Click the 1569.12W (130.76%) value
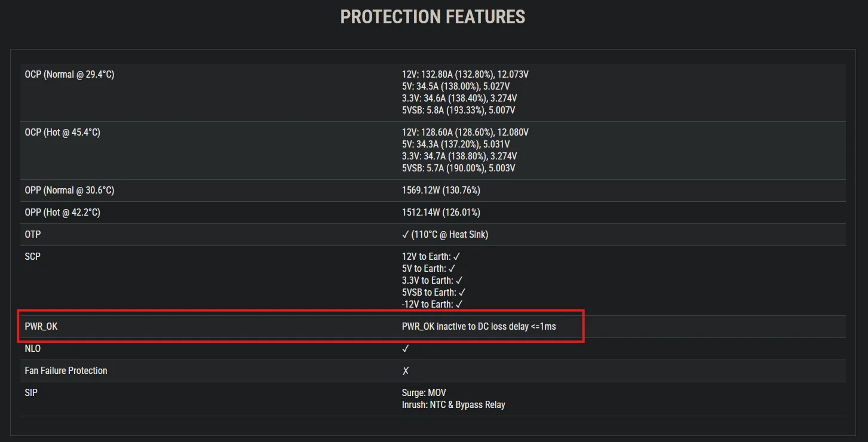868x442 pixels. click(441, 191)
